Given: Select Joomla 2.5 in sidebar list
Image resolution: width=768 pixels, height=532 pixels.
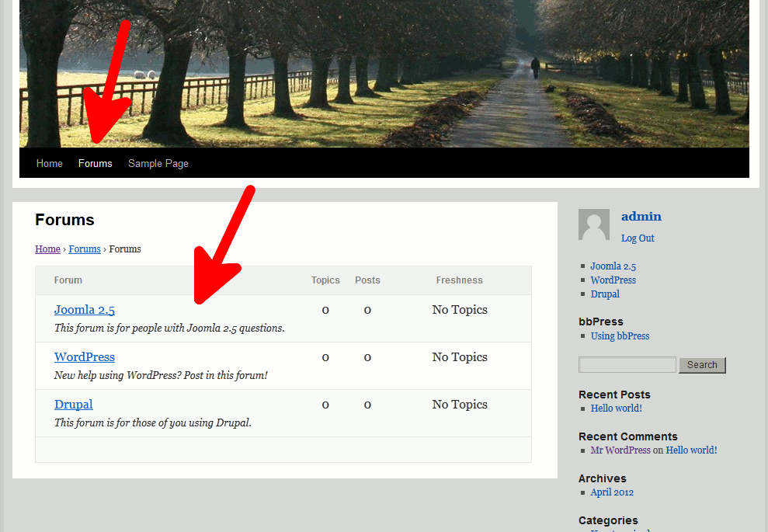Looking at the screenshot, I should [613, 266].
